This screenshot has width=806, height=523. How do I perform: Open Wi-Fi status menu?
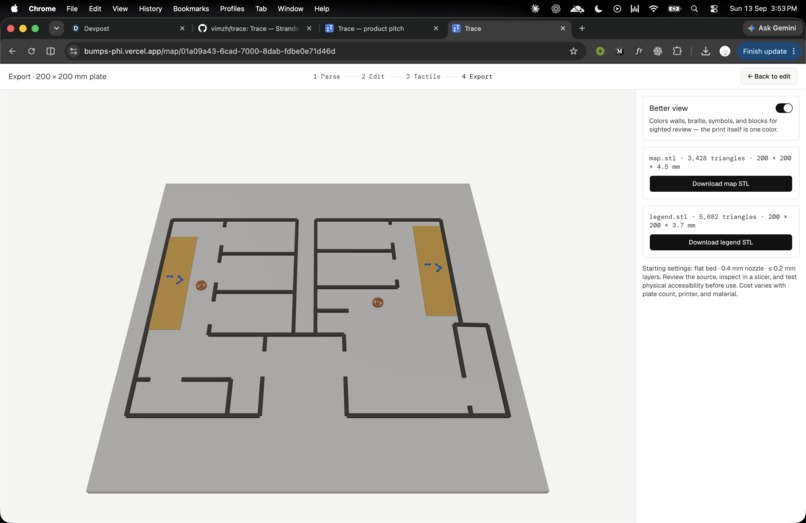[x=653, y=9]
